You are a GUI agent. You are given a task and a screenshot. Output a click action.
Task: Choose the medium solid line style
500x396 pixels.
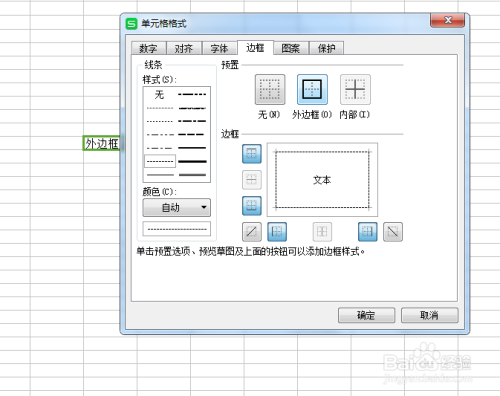(x=192, y=148)
